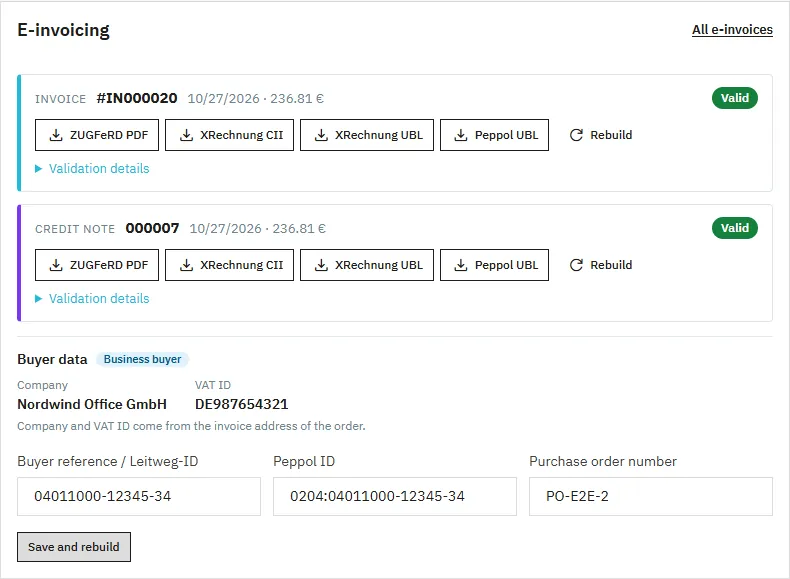Viewport: 790px width, 579px height.
Task: Click the credit note date and amount text
Action: pos(257,229)
